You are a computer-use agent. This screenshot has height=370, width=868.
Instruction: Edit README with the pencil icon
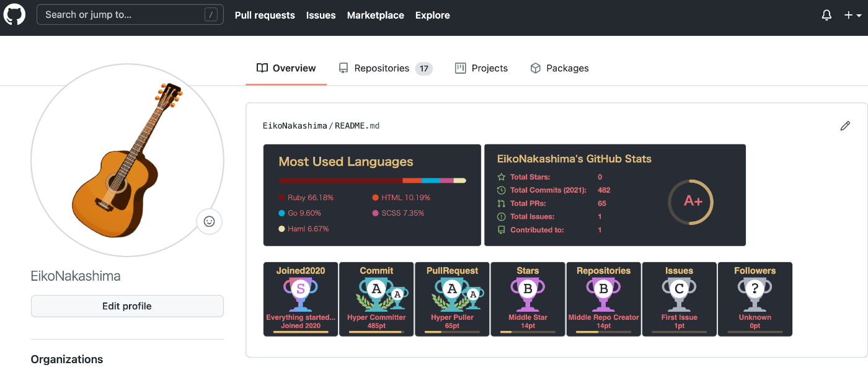(x=845, y=126)
